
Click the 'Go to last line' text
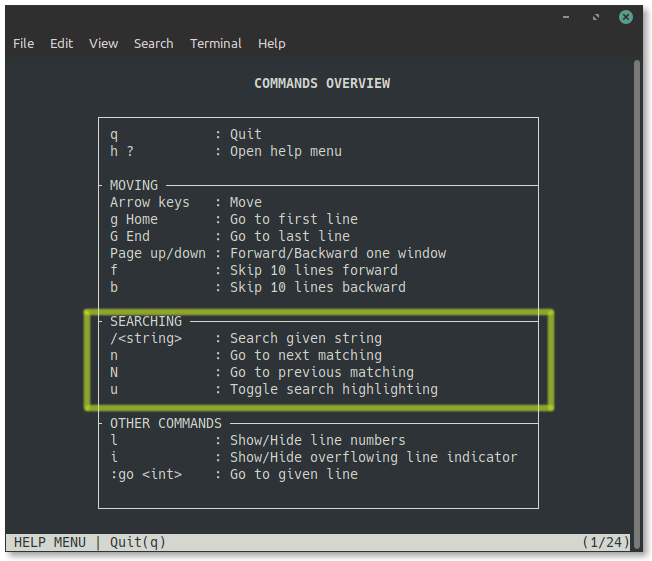pos(290,236)
